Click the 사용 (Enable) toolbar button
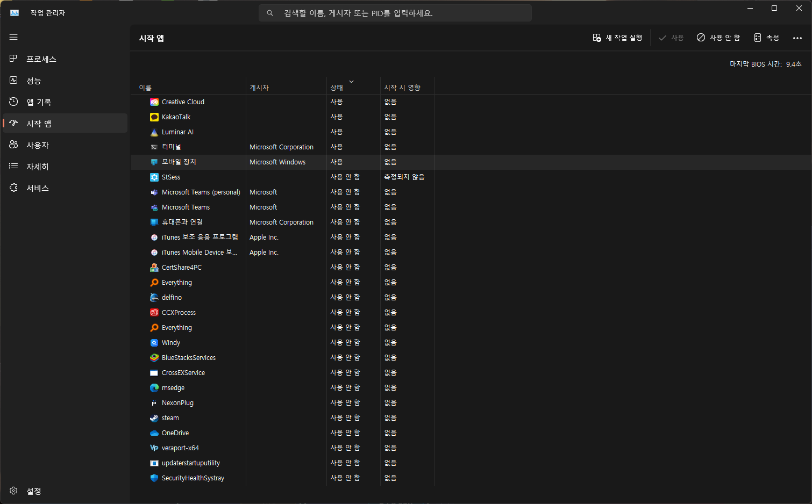The width and height of the screenshot is (812, 504). pyautogui.click(x=671, y=38)
